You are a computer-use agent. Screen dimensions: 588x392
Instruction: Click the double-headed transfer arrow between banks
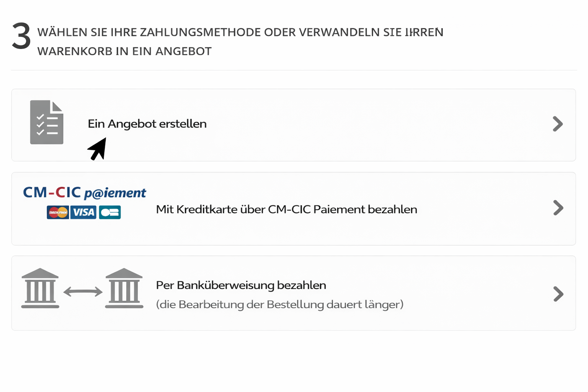(x=83, y=292)
